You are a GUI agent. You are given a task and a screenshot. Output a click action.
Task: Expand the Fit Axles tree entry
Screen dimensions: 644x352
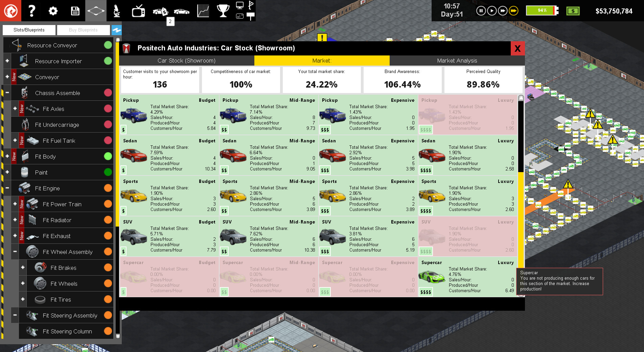pyautogui.click(x=15, y=109)
